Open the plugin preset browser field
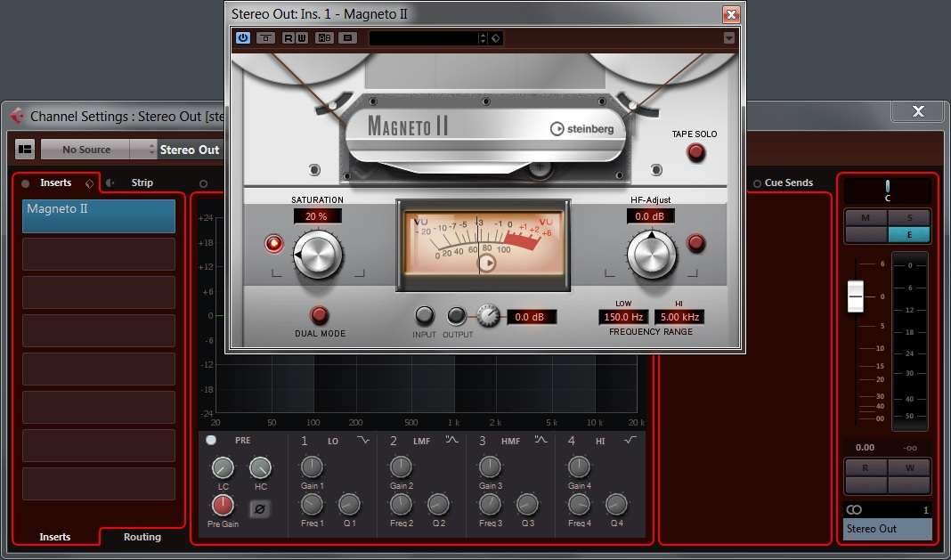Viewport: 951px width, 560px height. (424, 38)
